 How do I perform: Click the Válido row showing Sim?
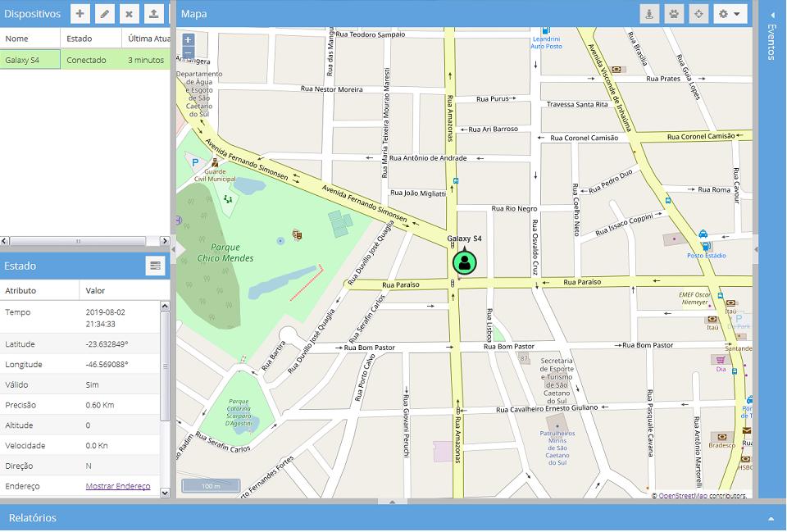click(80, 384)
